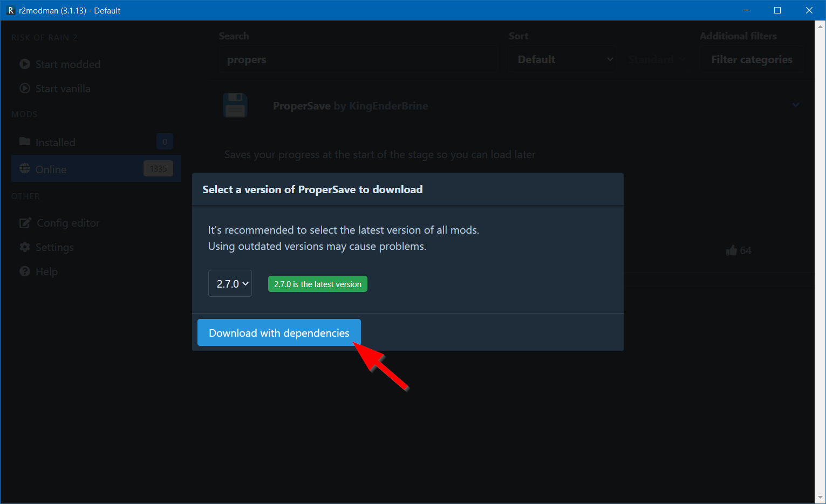This screenshot has width=826, height=504.
Task: Open the 2.7.0 version dropdown
Action: click(x=230, y=283)
